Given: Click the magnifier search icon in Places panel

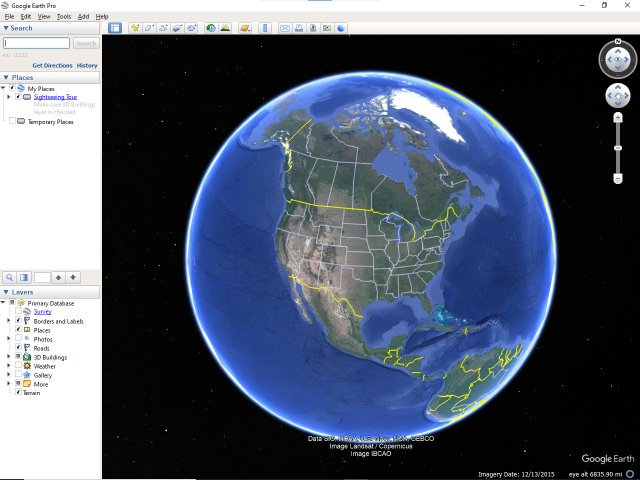Looking at the screenshot, I should point(9,278).
